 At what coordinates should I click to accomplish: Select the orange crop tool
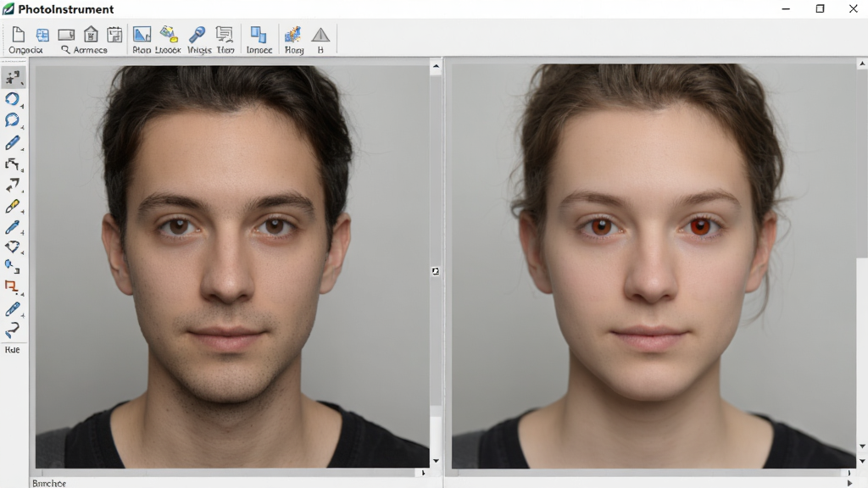click(x=12, y=286)
